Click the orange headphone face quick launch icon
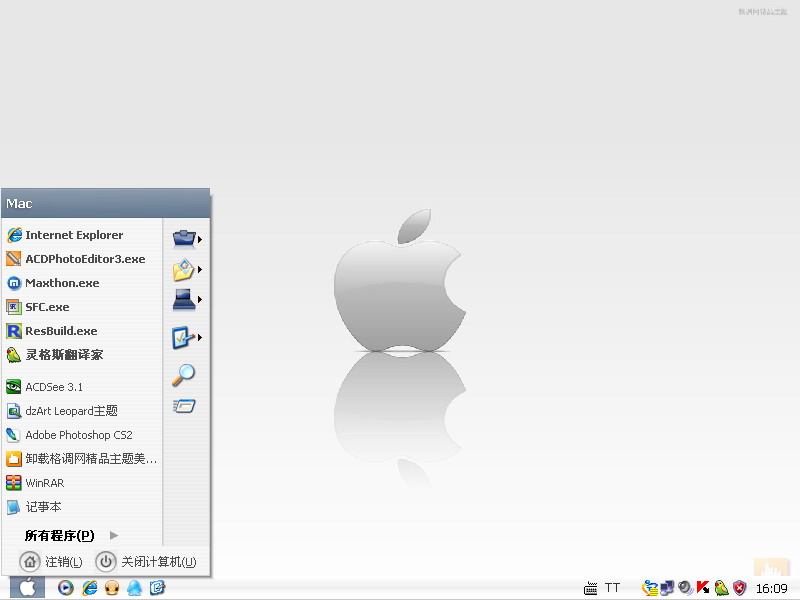The width and height of the screenshot is (800, 600). click(x=112, y=588)
